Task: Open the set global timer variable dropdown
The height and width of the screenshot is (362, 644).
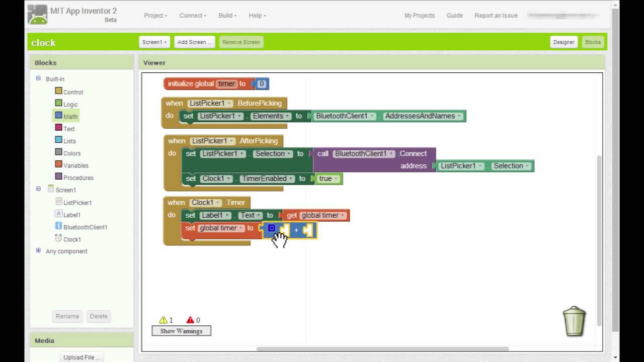Action: point(221,228)
